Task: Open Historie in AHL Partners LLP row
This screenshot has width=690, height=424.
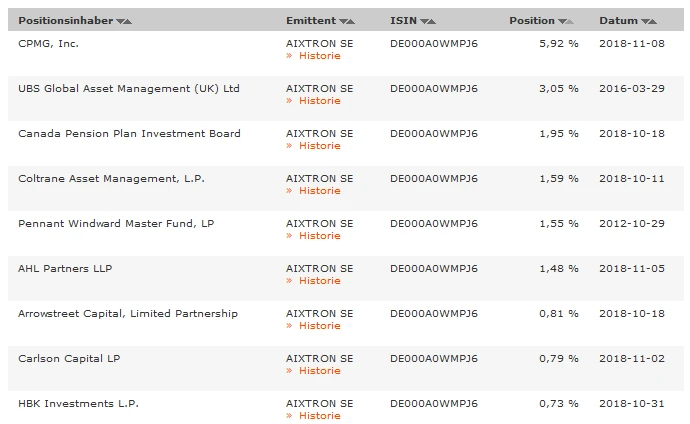Action: (x=319, y=281)
